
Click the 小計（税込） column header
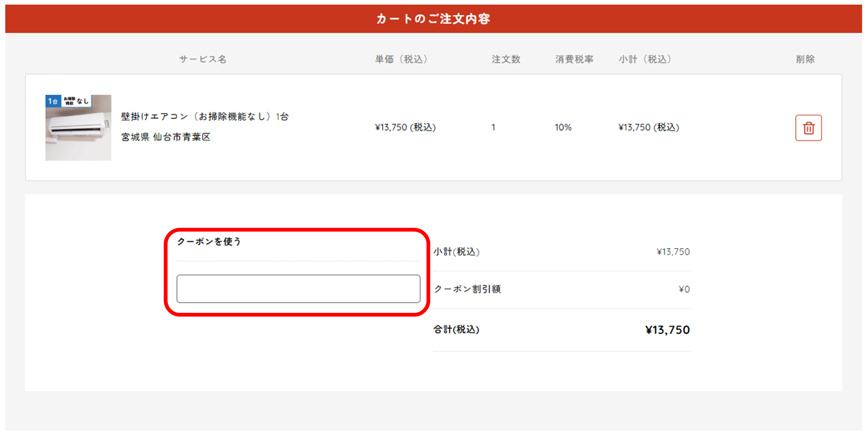tap(645, 59)
